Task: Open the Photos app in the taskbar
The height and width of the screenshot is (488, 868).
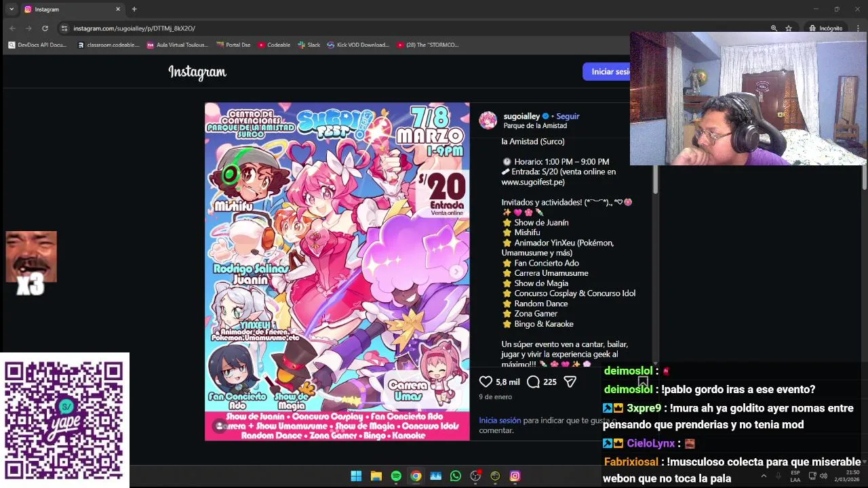Action: 435,476
